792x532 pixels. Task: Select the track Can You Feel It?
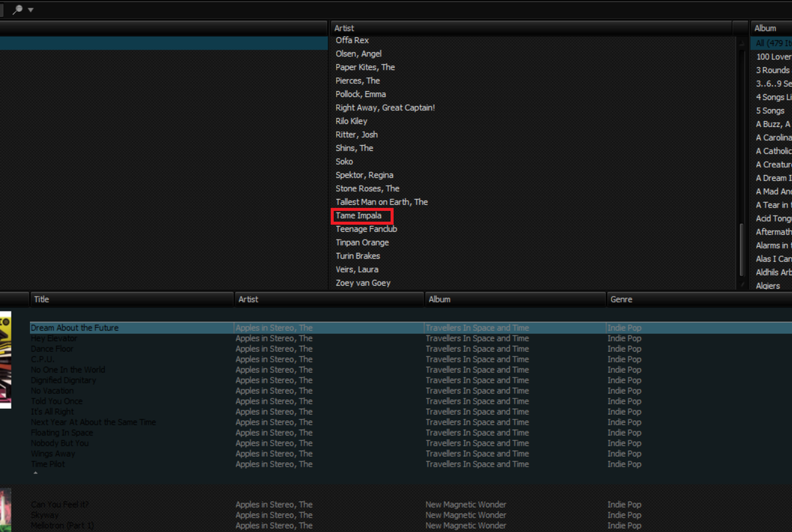(x=60, y=505)
